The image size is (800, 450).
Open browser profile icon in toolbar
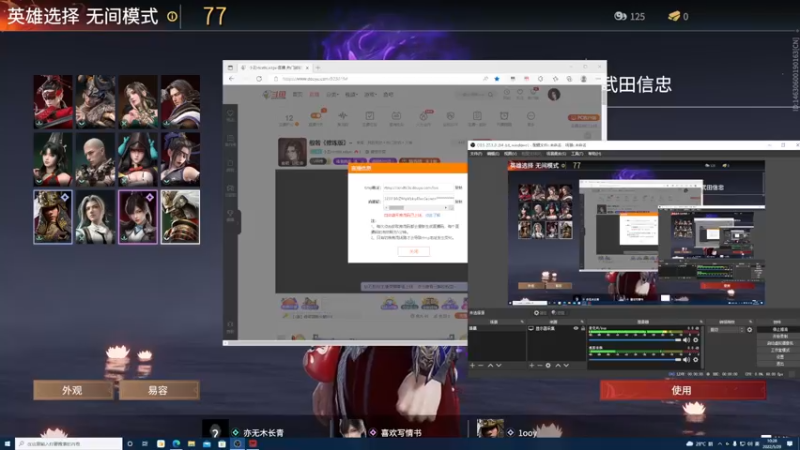click(584, 79)
